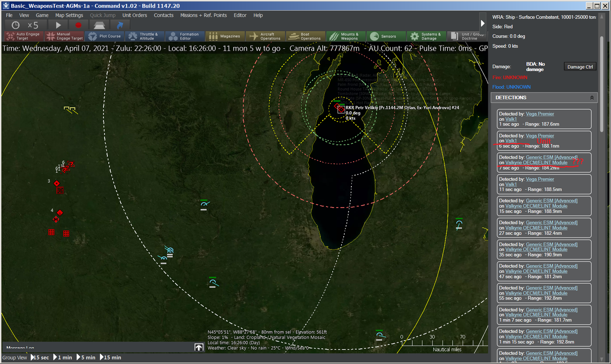Open Aircraft Operations
This screenshot has width=611, height=364.
click(265, 36)
